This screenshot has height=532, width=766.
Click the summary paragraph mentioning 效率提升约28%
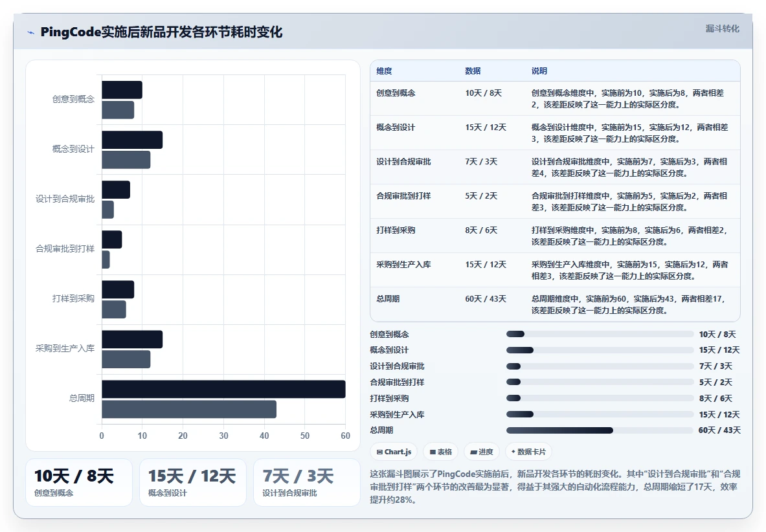pos(555,487)
